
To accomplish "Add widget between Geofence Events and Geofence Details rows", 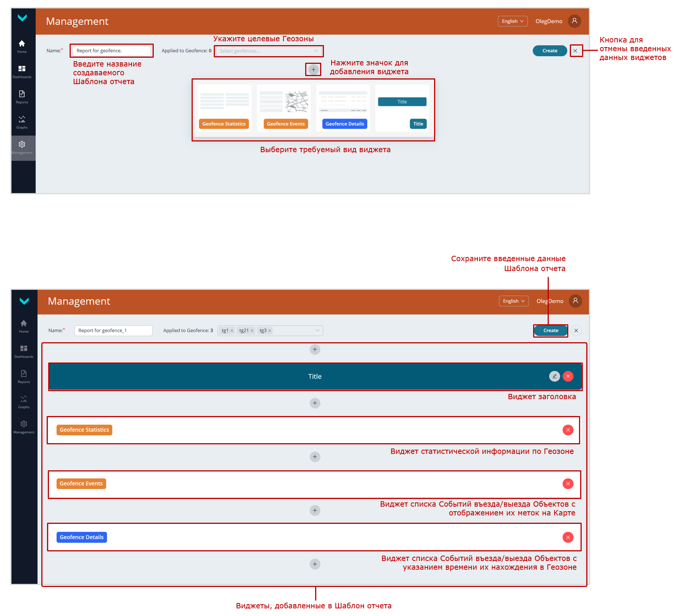I will (x=315, y=510).
